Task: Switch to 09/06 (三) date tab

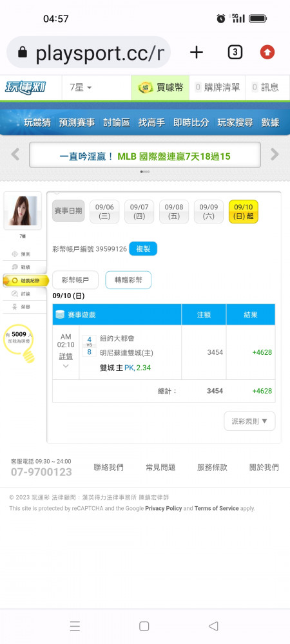Action: pyautogui.click(x=104, y=211)
